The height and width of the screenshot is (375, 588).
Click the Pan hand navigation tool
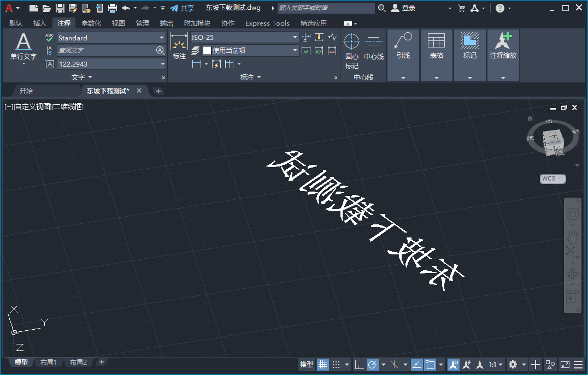pyautogui.click(x=573, y=237)
